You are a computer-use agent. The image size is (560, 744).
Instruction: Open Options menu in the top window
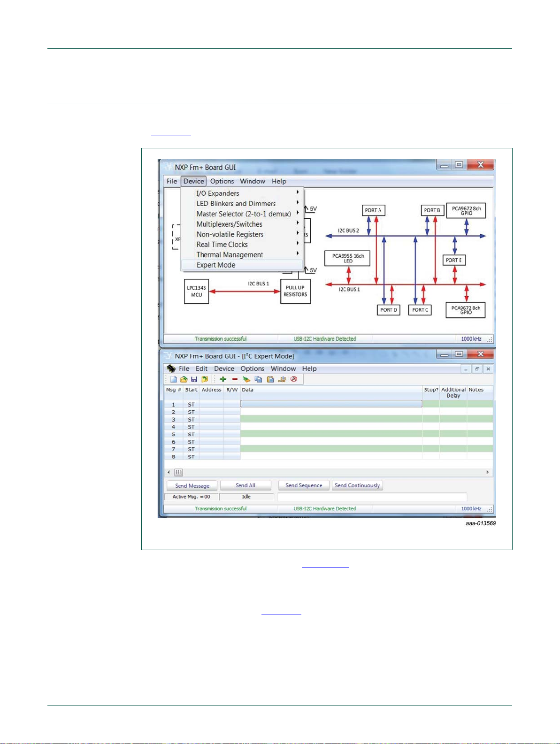222,181
